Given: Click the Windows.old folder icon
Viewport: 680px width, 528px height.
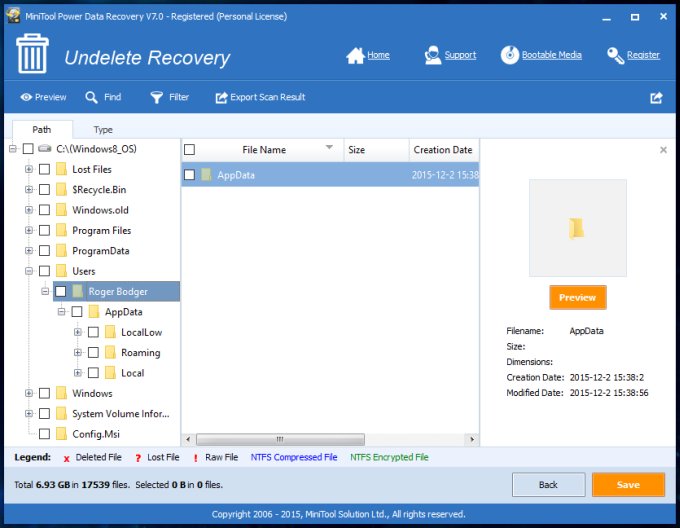Looking at the screenshot, I should click(x=62, y=209).
